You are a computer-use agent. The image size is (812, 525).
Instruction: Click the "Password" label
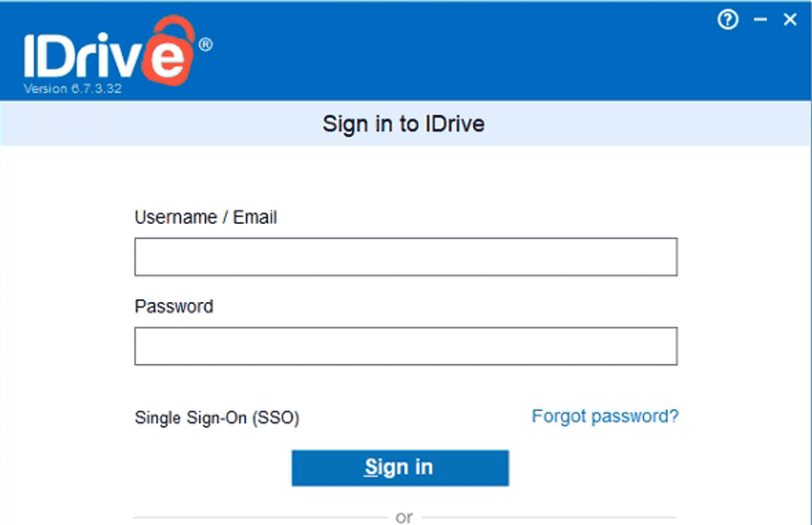pos(174,307)
